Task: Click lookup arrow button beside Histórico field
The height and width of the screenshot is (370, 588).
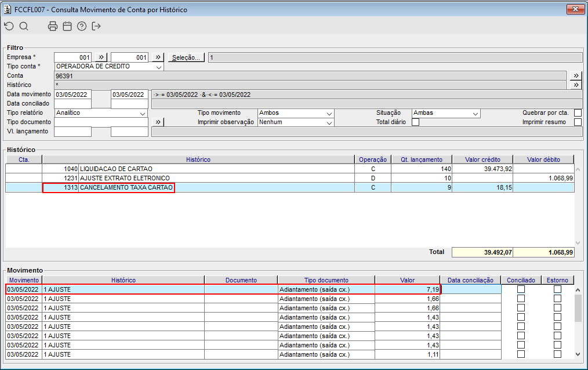Action: [576, 85]
